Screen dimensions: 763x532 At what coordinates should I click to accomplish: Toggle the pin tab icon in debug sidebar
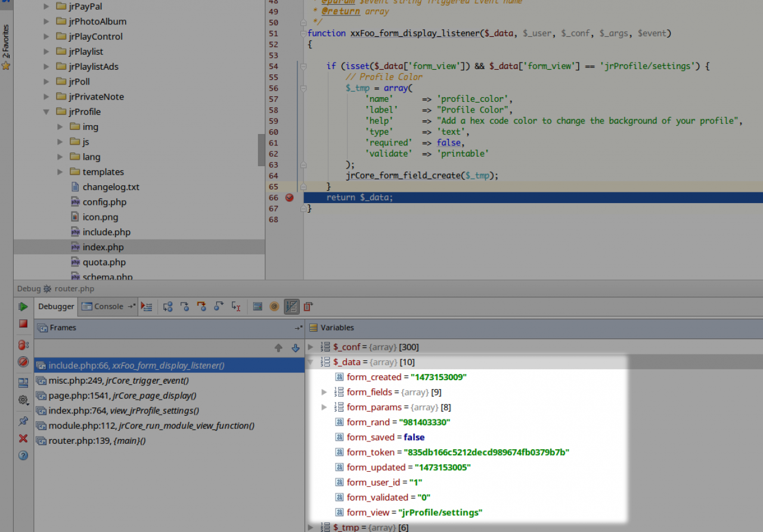[23, 421]
